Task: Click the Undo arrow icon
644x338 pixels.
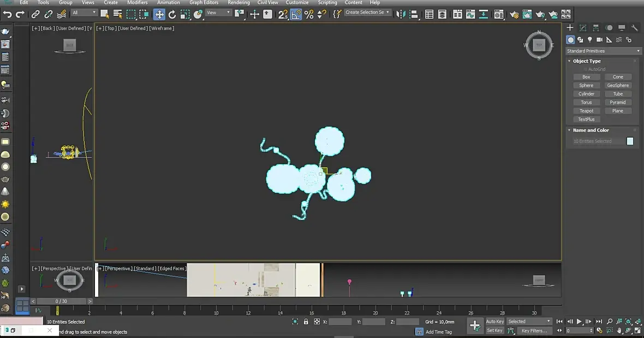Action: click(x=8, y=14)
